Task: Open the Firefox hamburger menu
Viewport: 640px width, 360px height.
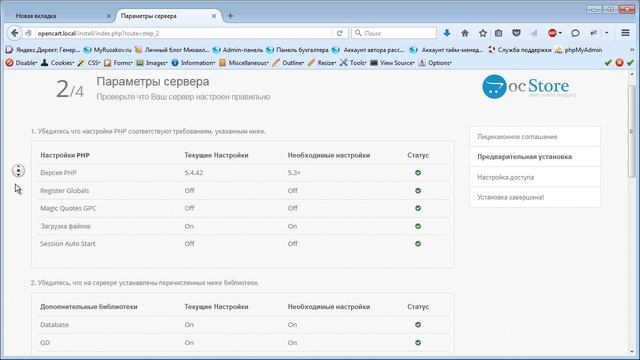Action: [x=625, y=33]
